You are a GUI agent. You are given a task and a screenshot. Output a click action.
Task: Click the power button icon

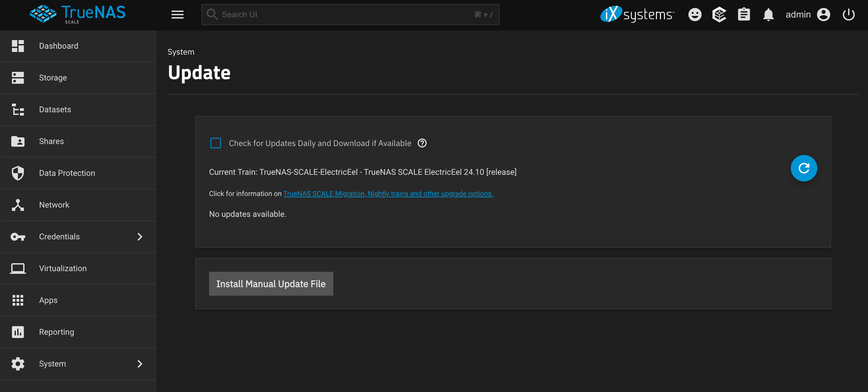coord(848,15)
